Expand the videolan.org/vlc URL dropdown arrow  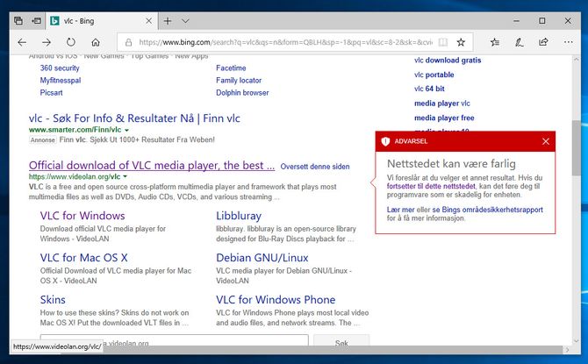[x=125, y=176]
